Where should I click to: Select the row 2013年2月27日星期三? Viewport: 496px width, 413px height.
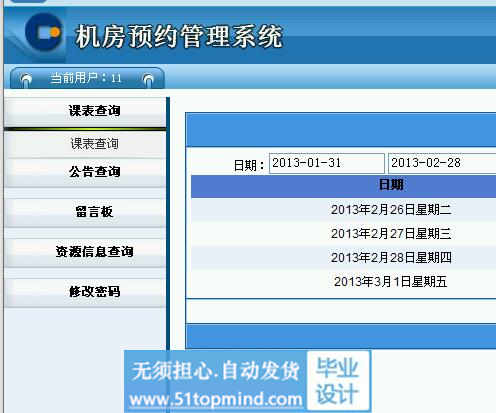point(343,234)
